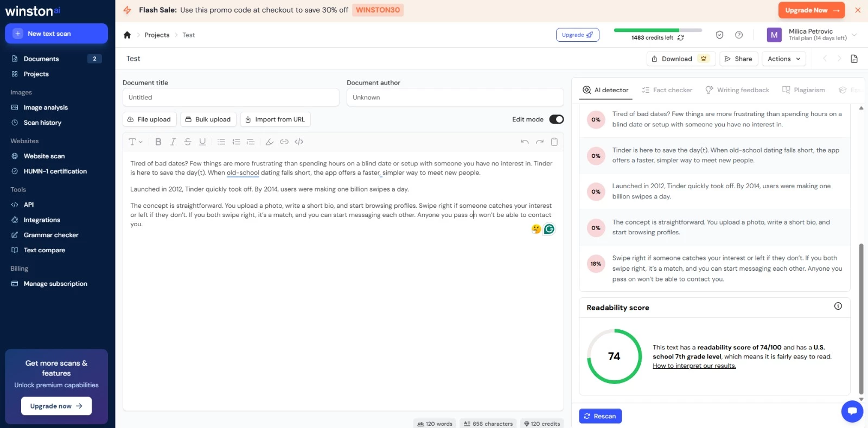The image size is (868, 428).
Task: Click the orange Upgrade Now button
Action: click(812, 10)
